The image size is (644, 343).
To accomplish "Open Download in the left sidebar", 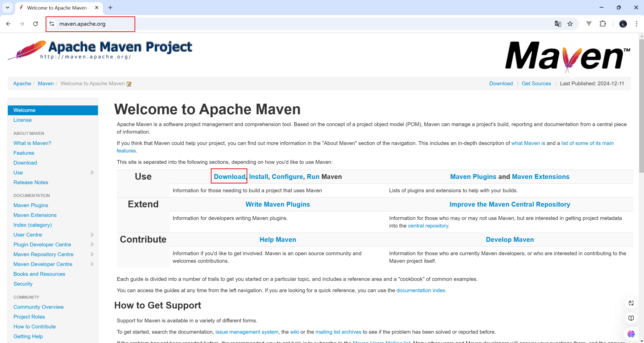I will click(25, 163).
